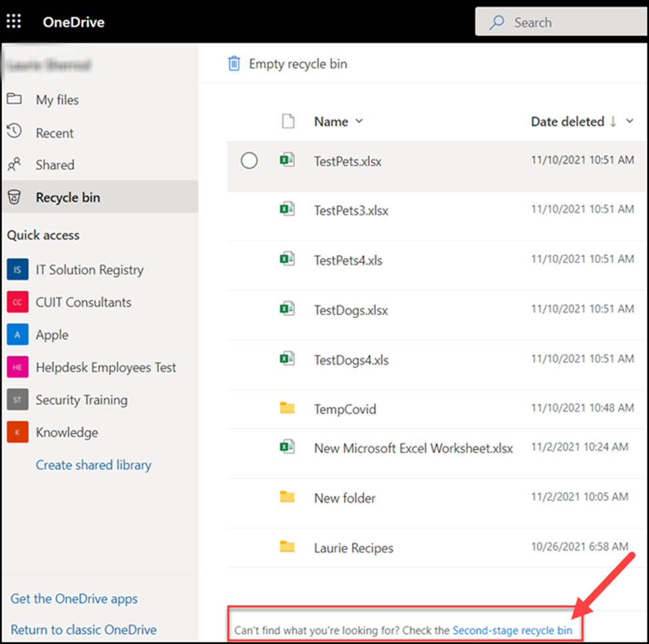
Task: Open the Date deleted column sort dropdown
Action: 630,121
